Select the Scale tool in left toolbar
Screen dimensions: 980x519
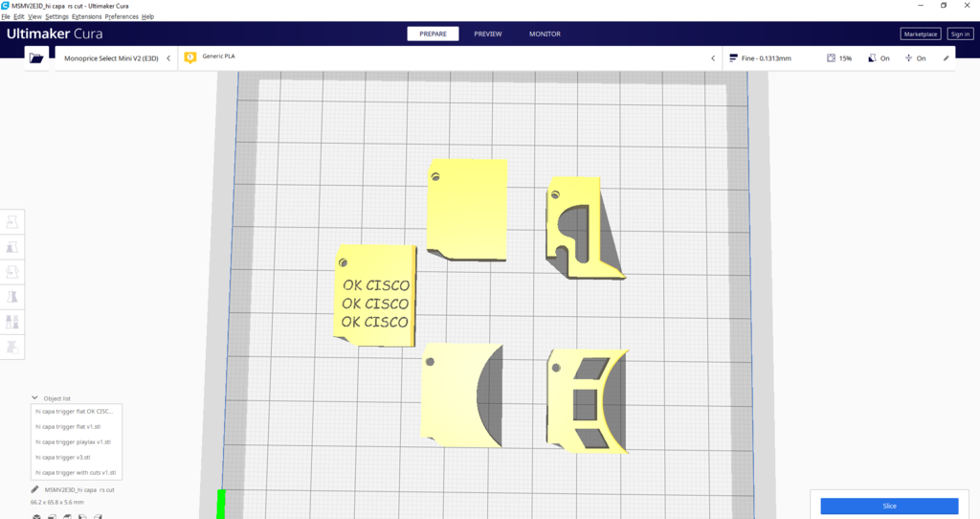pos(12,247)
